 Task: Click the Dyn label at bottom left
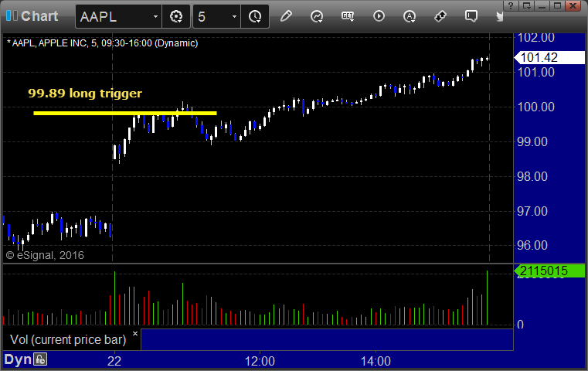tap(18, 359)
